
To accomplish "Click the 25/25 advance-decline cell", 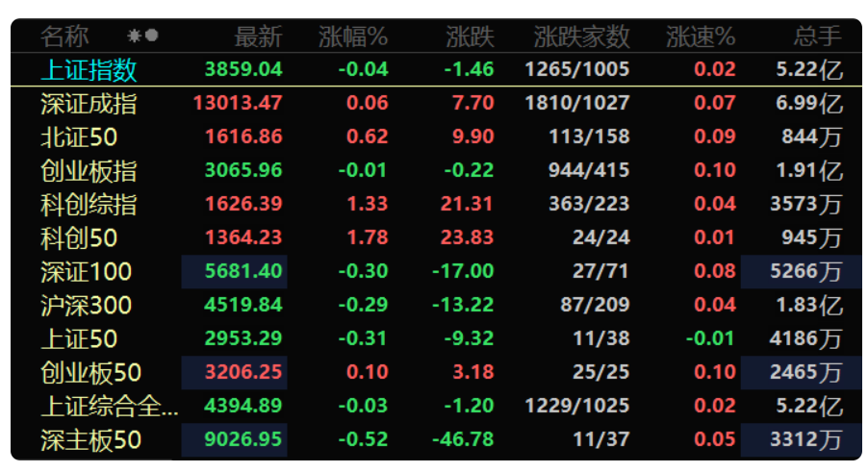I will (x=601, y=373).
